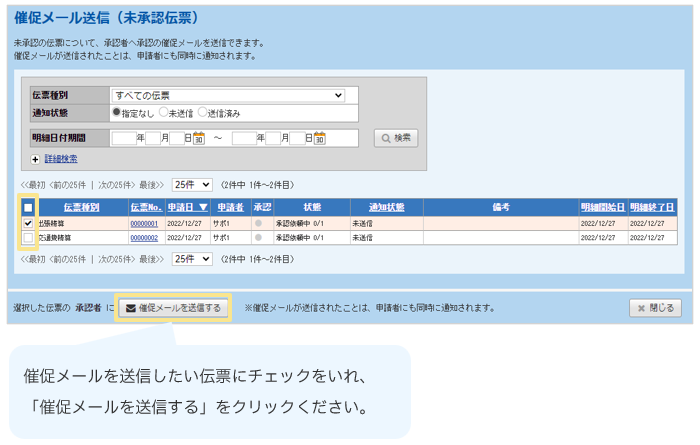This screenshot has height=445, width=700.
Task: Click the 閉じる close button
Action: (x=655, y=308)
